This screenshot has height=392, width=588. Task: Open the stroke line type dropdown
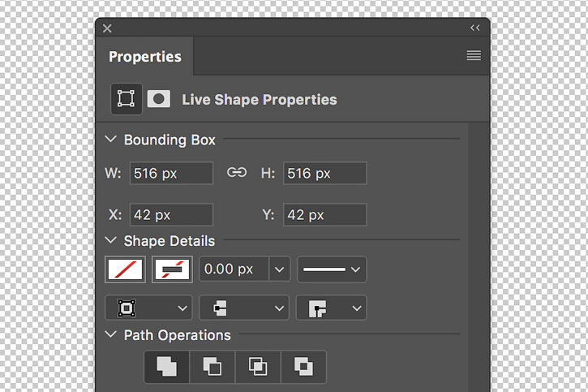point(332,269)
